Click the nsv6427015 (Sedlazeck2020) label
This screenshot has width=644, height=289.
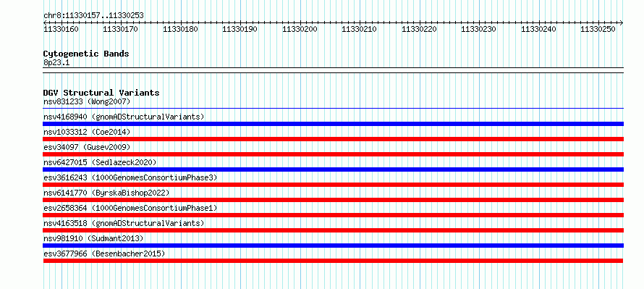pos(100,162)
